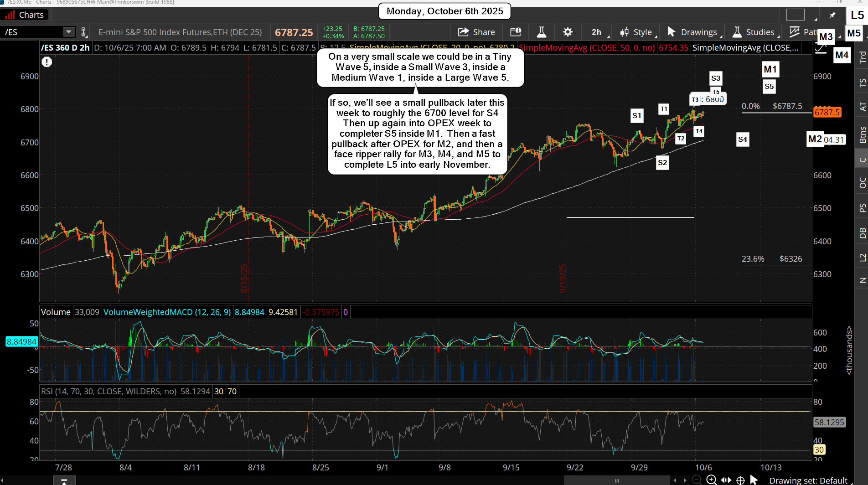
Task: Open the flask icon next to Share
Action: click(541, 32)
